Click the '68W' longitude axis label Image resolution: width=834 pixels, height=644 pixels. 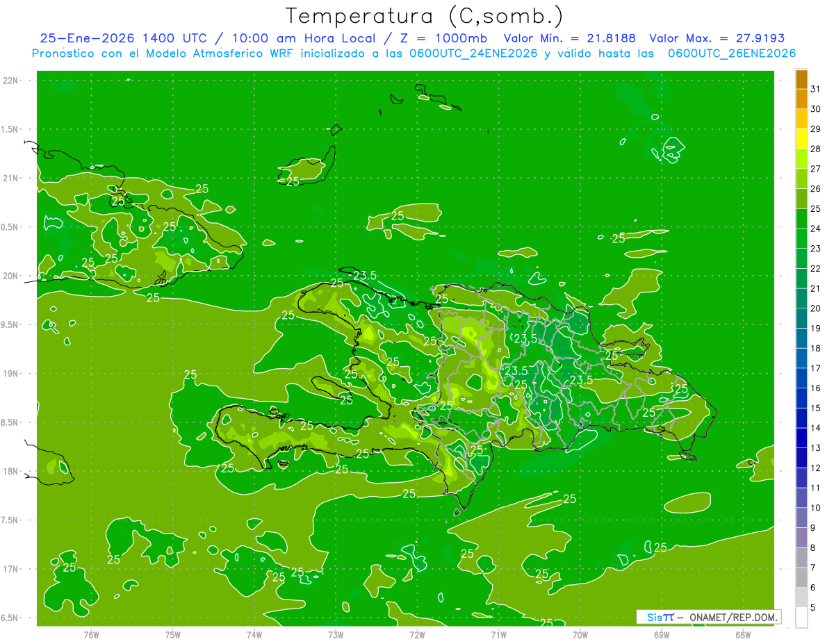(743, 634)
